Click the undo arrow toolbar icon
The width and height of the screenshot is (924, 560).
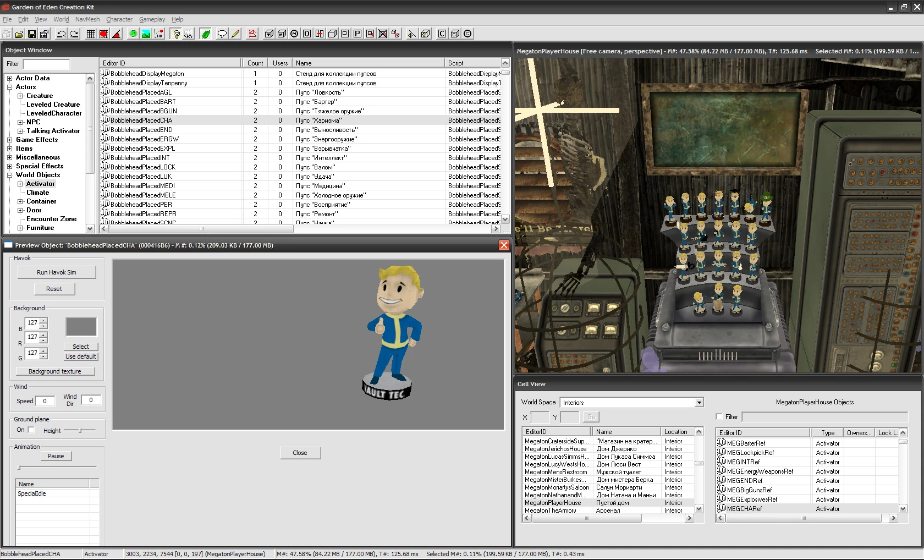pyautogui.click(x=61, y=34)
